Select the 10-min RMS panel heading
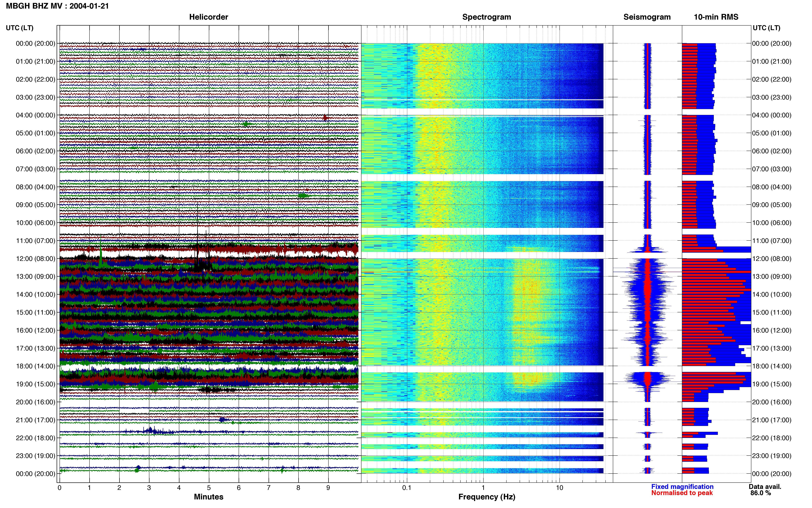The width and height of the screenshot is (812, 508). point(716,17)
